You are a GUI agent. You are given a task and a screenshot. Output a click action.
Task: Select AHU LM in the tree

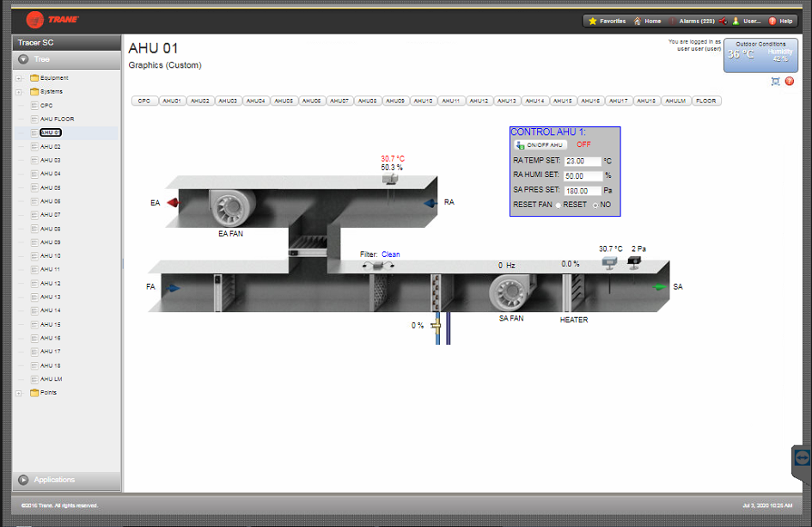click(52, 379)
